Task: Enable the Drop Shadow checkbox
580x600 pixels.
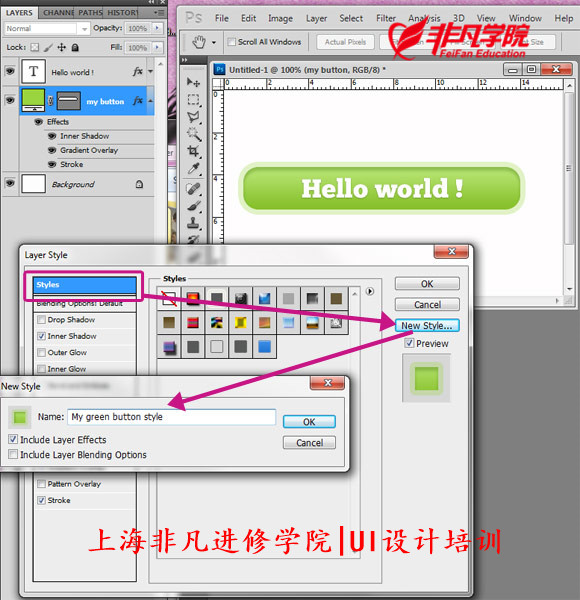Action: tap(41, 320)
